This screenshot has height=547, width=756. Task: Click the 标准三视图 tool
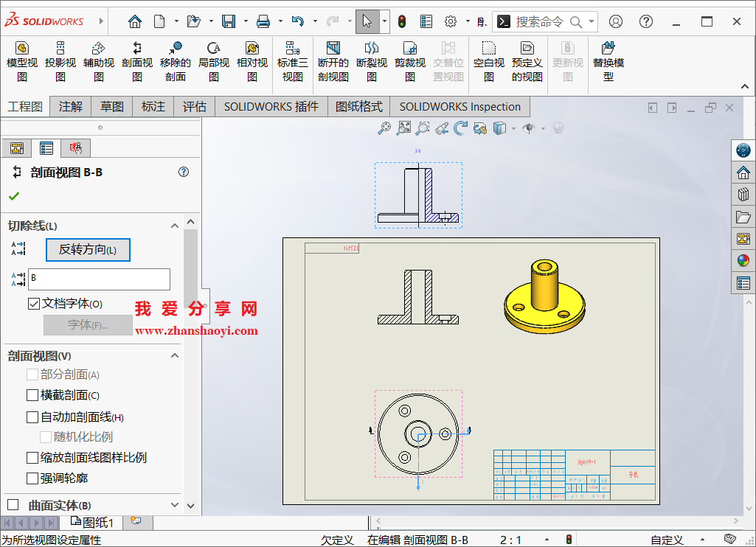(293, 63)
